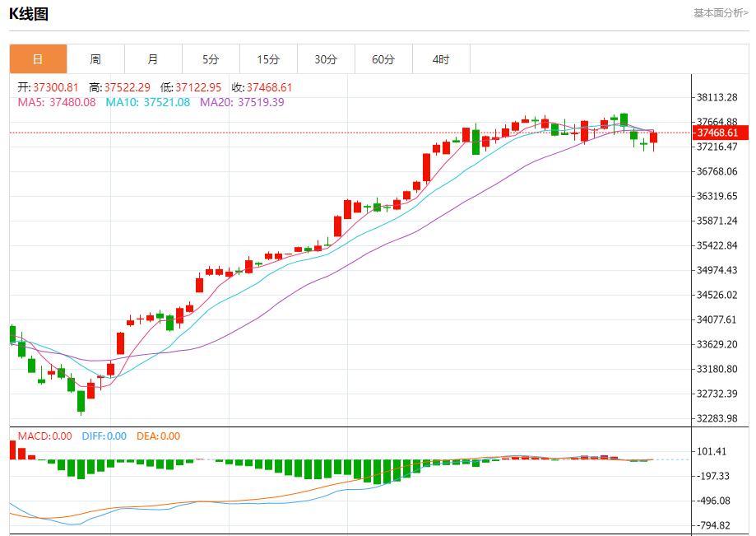Click the DEA value label

[158, 436]
